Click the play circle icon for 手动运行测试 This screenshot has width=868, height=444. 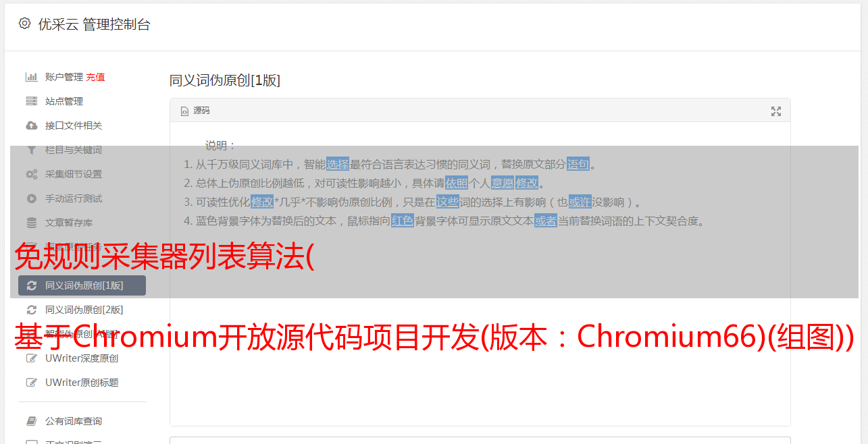pyautogui.click(x=31, y=198)
